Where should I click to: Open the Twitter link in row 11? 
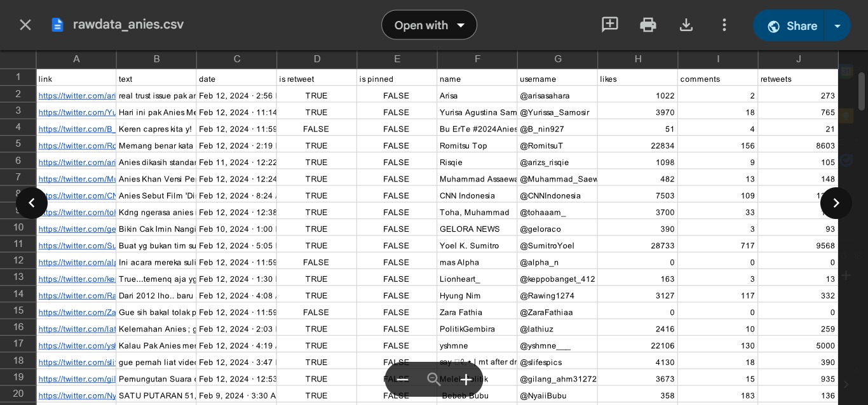click(x=77, y=246)
